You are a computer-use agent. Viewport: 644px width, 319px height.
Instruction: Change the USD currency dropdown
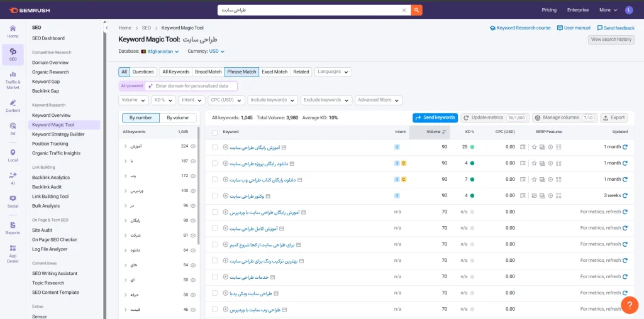point(217,51)
